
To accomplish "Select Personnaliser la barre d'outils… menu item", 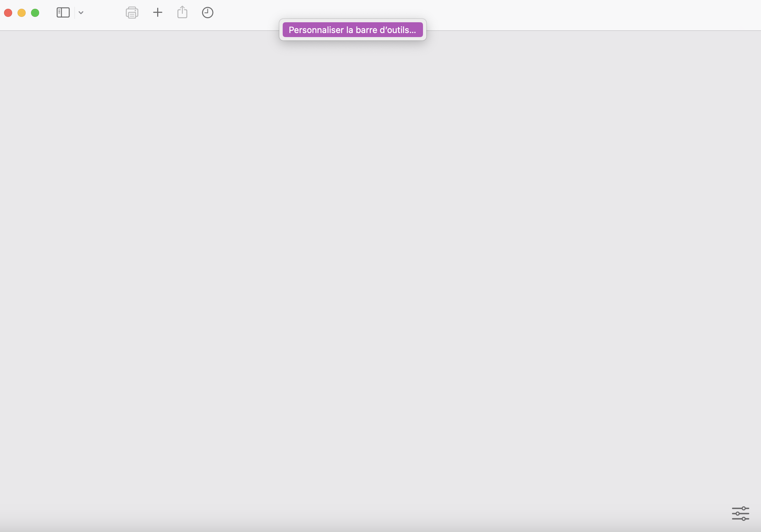I will pyautogui.click(x=353, y=30).
